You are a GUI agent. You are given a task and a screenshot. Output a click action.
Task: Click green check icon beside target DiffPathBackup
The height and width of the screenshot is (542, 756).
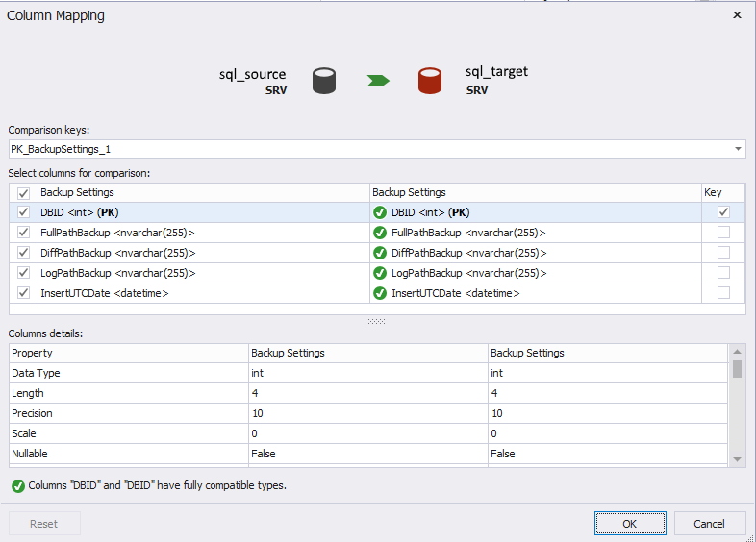coord(380,253)
